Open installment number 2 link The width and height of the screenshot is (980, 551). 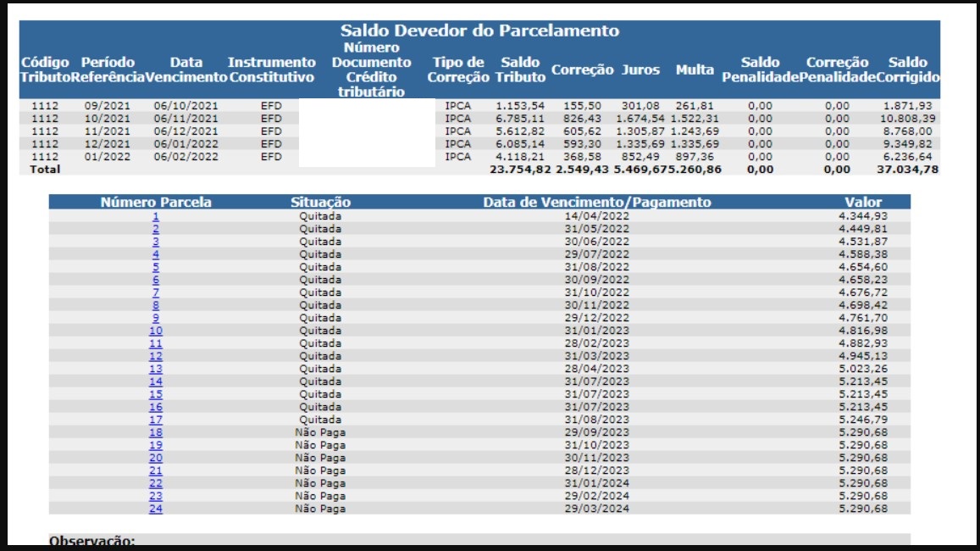(x=156, y=229)
